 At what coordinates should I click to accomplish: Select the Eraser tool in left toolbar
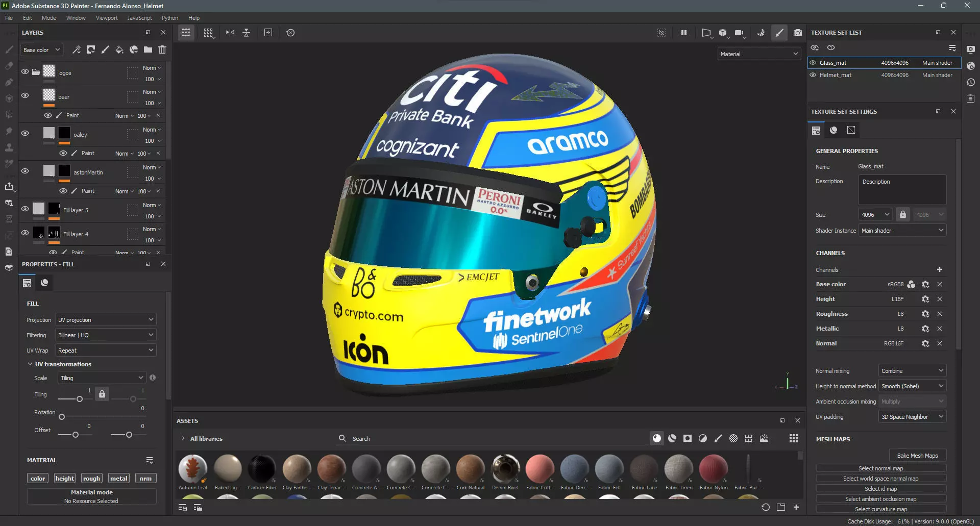tap(9, 66)
